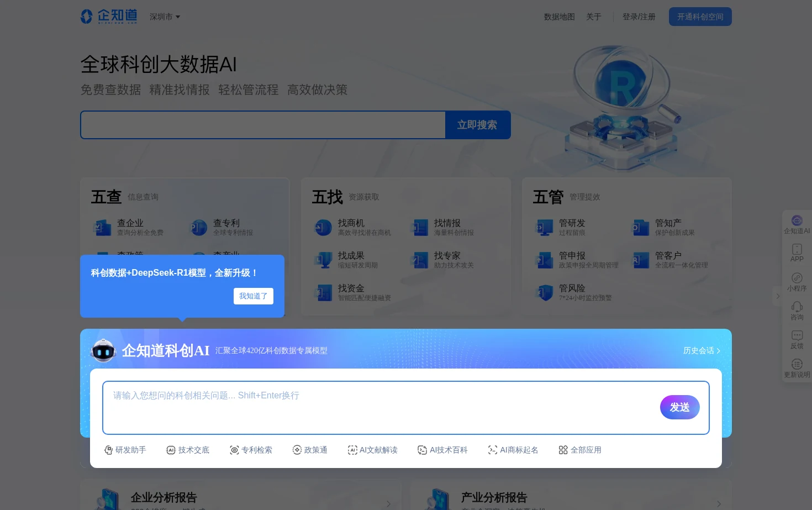Focus the main search input field
Screen dimensions: 812x510
click(263, 125)
